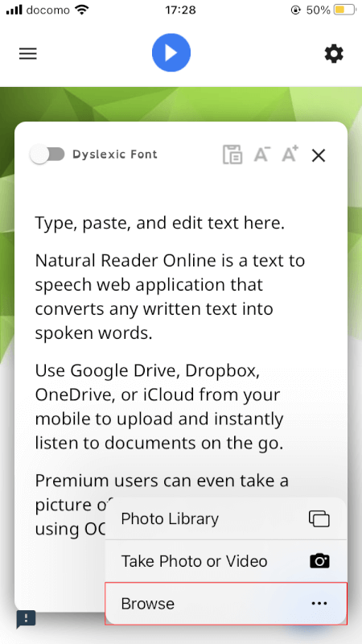The image size is (362, 644).
Task: Click the paragraph starting "Natural Reader Online"
Action: [170, 296]
